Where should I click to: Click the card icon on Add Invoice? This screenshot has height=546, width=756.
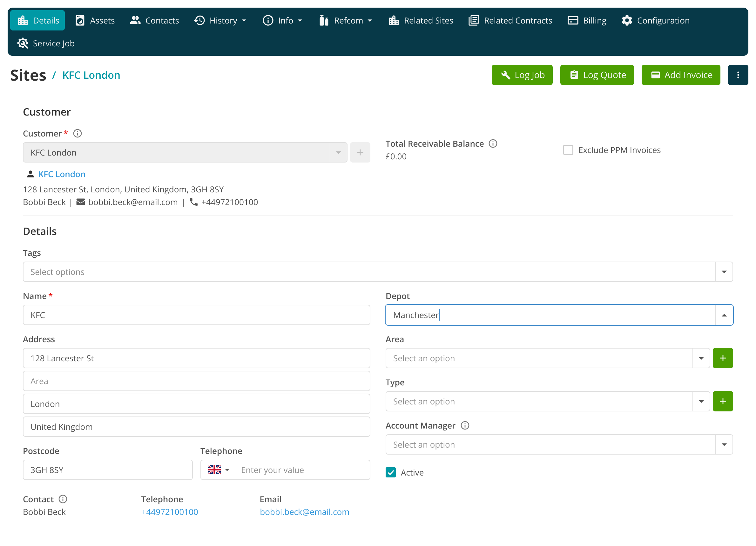655,75
